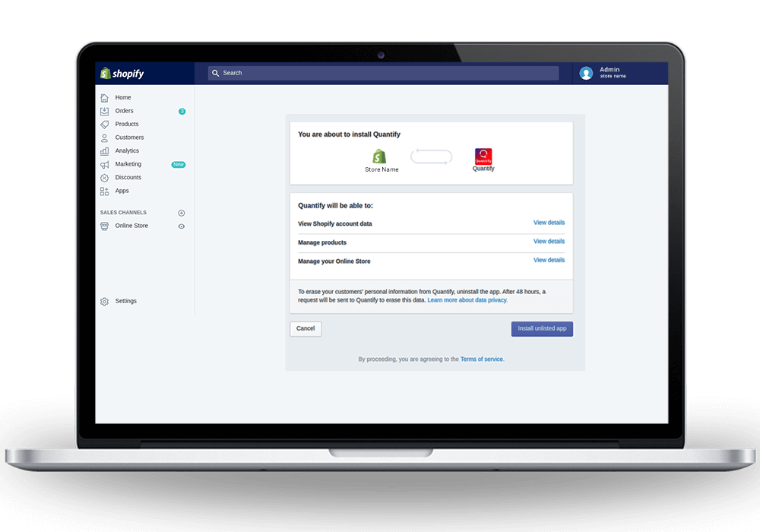This screenshot has height=532, width=760.
Task: Click 'View Shopify account data' permission text
Action: (335, 224)
